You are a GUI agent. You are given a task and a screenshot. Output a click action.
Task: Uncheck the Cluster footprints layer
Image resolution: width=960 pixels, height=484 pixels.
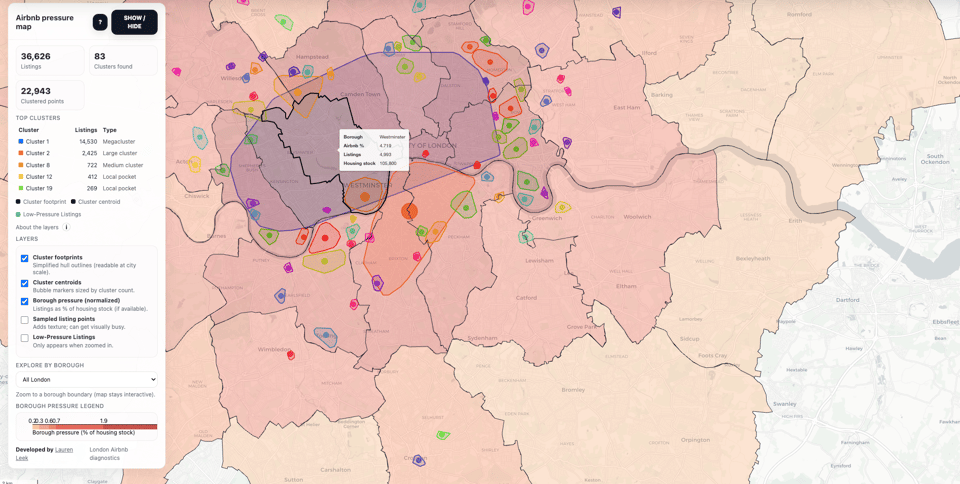[x=25, y=258]
